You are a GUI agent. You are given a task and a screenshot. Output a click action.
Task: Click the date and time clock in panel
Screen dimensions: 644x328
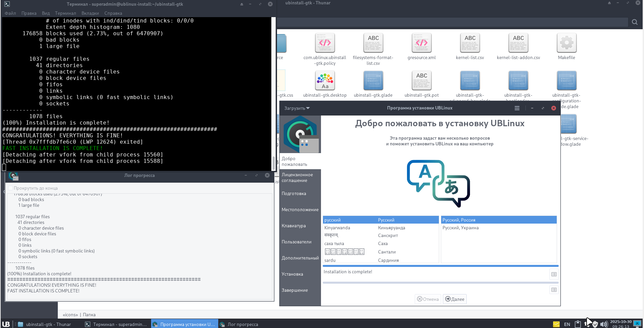tap(620, 324)
